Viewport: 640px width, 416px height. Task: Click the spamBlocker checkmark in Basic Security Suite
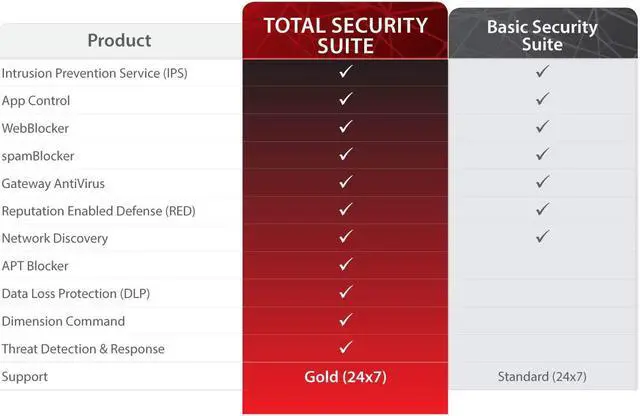542,154
